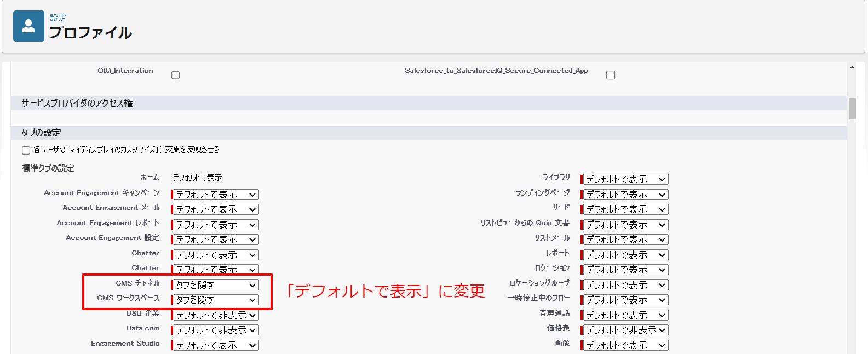
Task: Click the ロケーショングループ label
Action: [539, 283]
